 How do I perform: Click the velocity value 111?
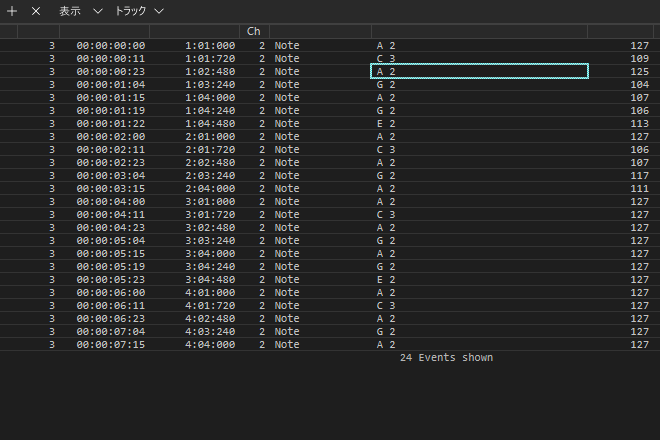(639, 188)
